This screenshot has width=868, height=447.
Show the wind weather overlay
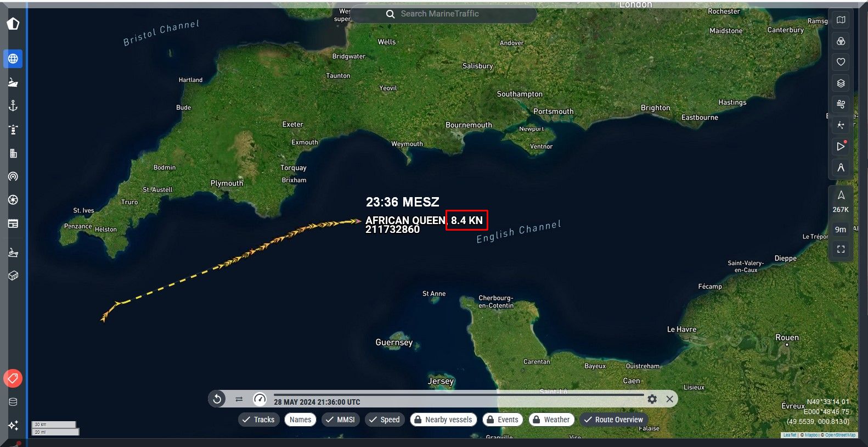841,104
